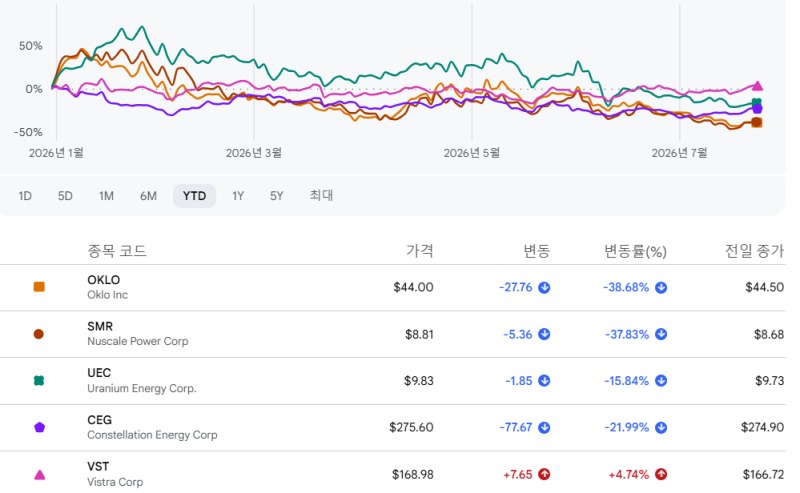Click CEG previous close $274.90
The image size is (800, 493).
click(762, 427)
